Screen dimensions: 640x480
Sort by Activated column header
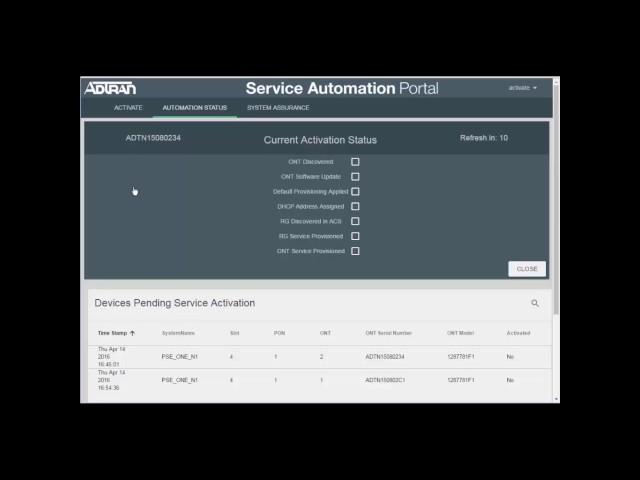click(x=518, y=333)
